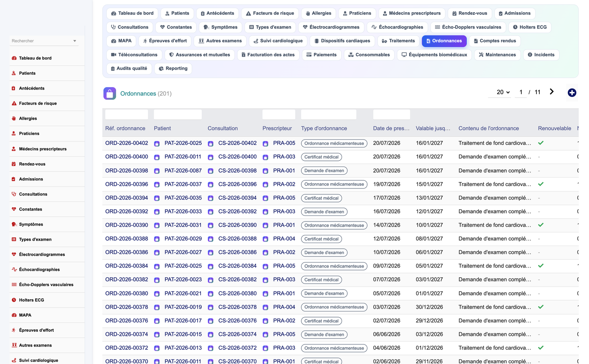Open the Reporting tab

(x=173, y=69)
